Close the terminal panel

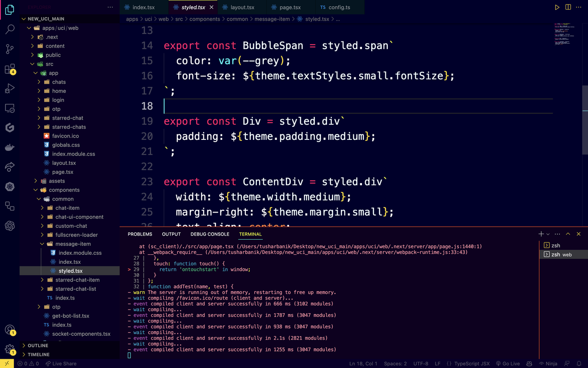pos(579,234)
